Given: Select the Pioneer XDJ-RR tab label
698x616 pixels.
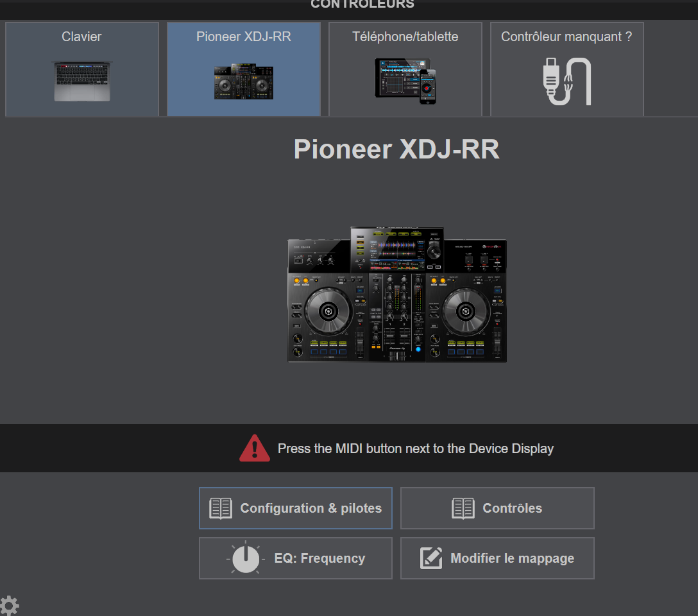Looking at the screenshot, I should coord(243,37).
